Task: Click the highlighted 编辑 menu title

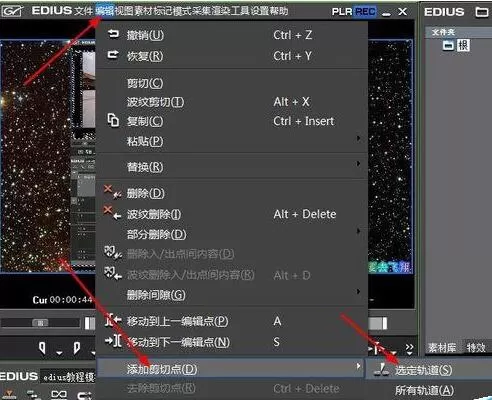Action: tap(104, 11)
